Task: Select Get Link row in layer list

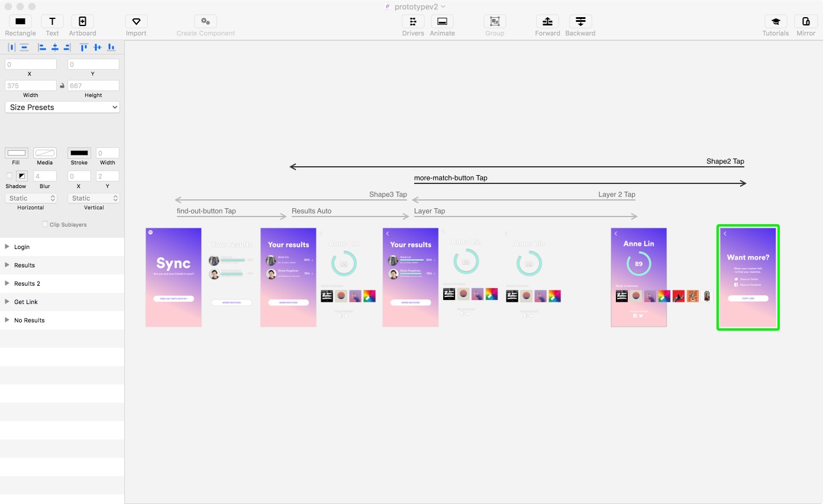Action: (62, 302)
